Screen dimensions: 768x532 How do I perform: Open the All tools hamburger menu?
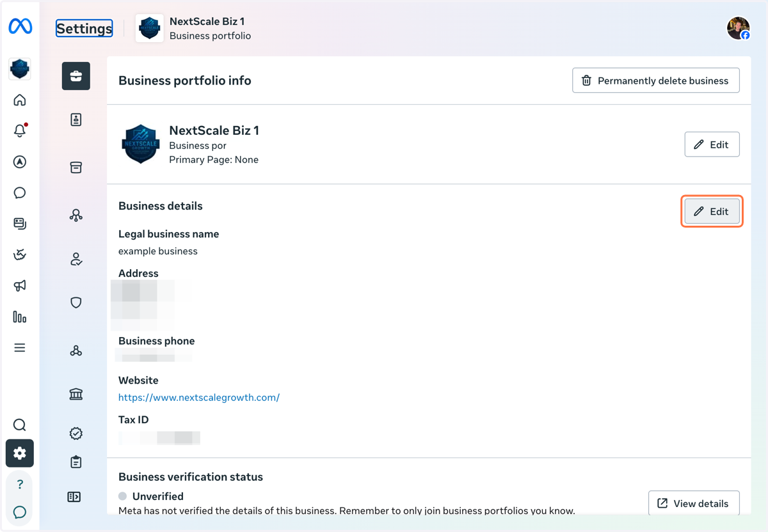(x=20, y=348)
